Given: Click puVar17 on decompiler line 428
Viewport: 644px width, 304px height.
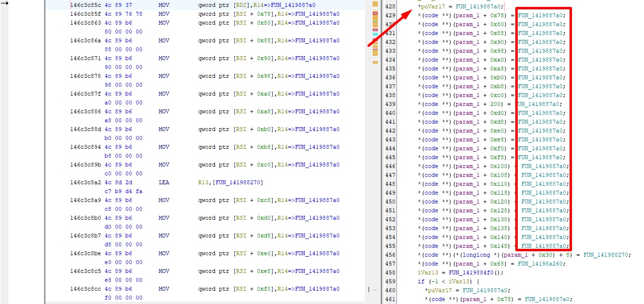Looking at the screenshot, I should (432, 6).
